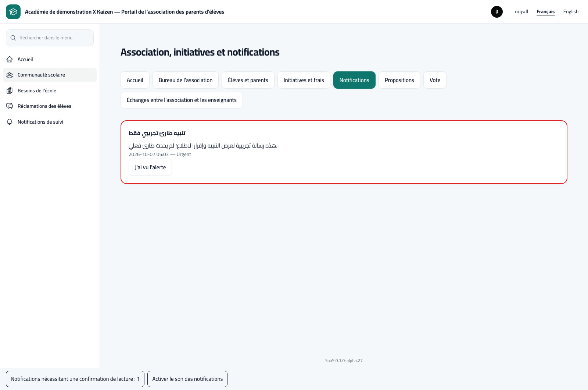Viewport: 588px width, 390px height.
Task: Switch to the Accueil tab
Action: (x=135, y=80)
